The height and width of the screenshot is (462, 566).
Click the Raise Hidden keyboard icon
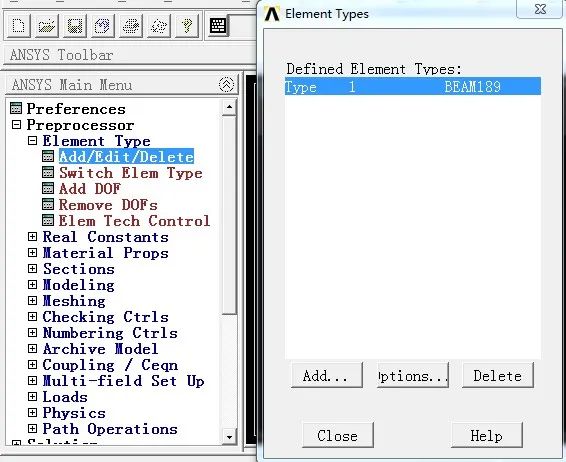coord(218,26)
